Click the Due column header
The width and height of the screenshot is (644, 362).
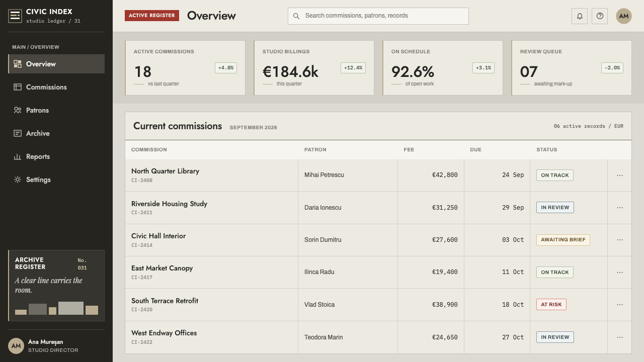[x=475, y=150]
